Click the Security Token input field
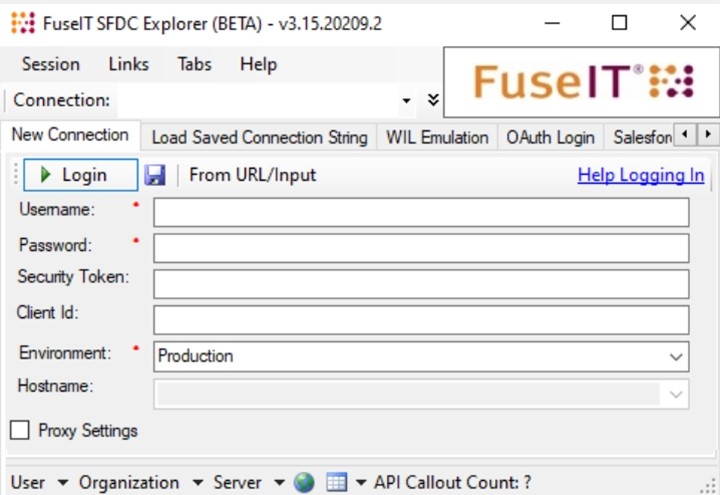 coord(421,284)
